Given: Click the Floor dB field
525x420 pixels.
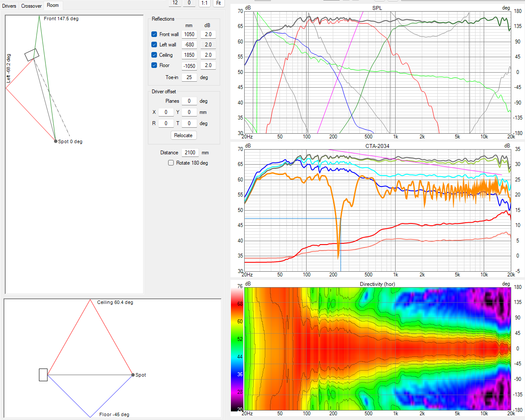Looking at the screenshot, I should pos(208,65).
